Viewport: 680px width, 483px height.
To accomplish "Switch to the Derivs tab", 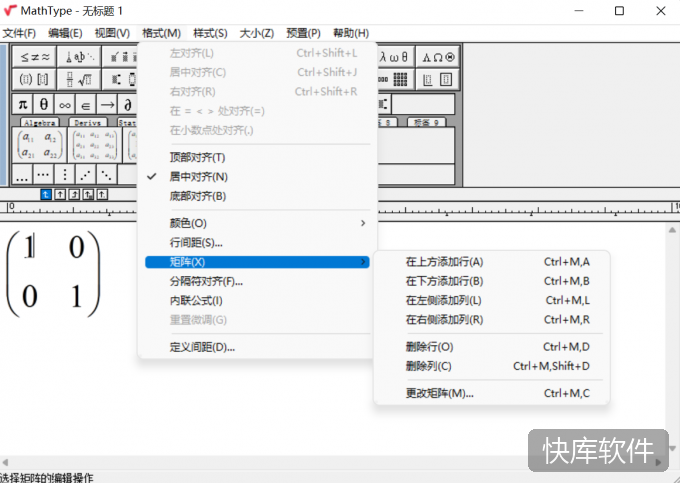I will click(88, 122).
